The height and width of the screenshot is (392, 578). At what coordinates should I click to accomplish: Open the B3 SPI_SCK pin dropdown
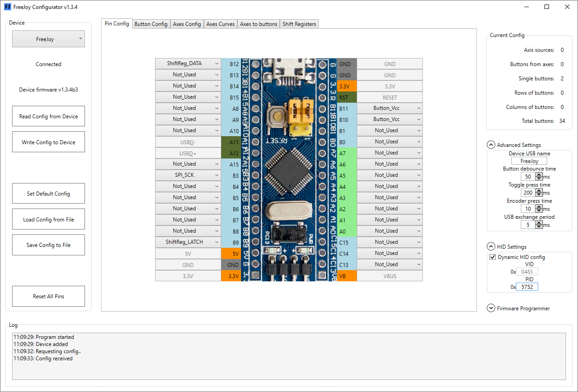[x=188, y=175]
